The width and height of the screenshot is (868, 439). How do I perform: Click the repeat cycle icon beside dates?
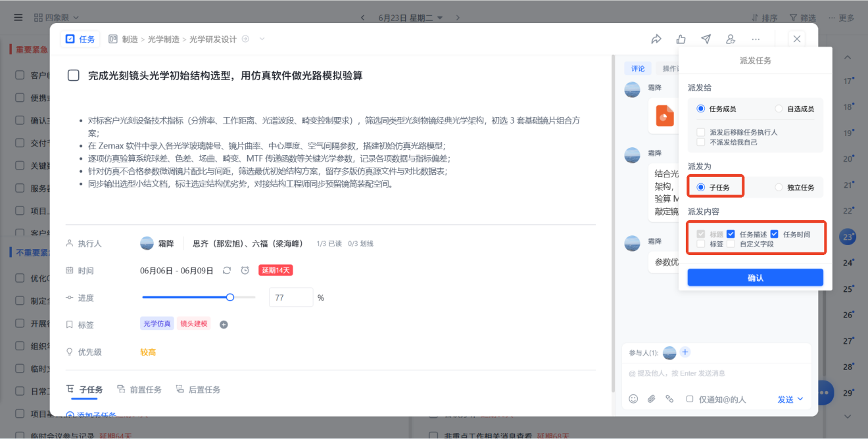227,270
